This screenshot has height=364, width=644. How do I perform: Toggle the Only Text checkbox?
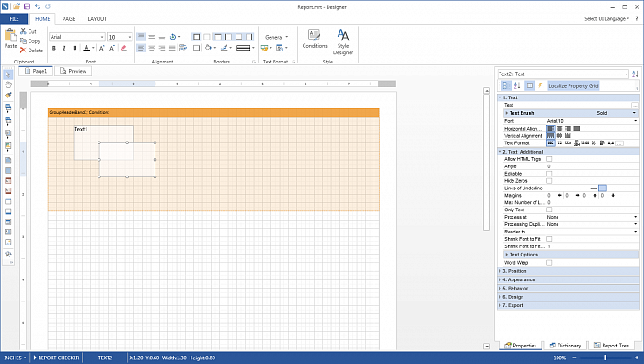549,210
